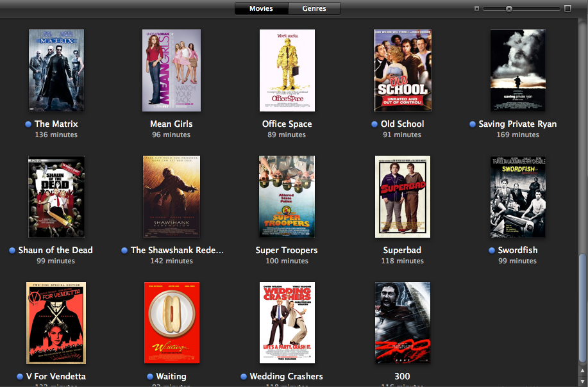
Task: Click the blue unwatched dot beside The Matrix
Action: click(28, 124)
